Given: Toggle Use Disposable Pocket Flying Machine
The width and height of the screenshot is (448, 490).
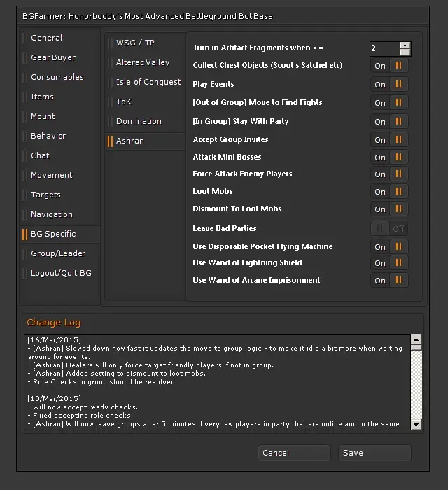Looking at the screenshot, I should point(389,247).
